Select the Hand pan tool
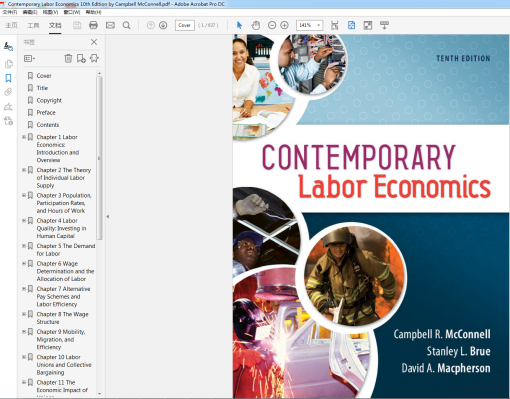This screenshot has width=510, height=399. (256, 25)
